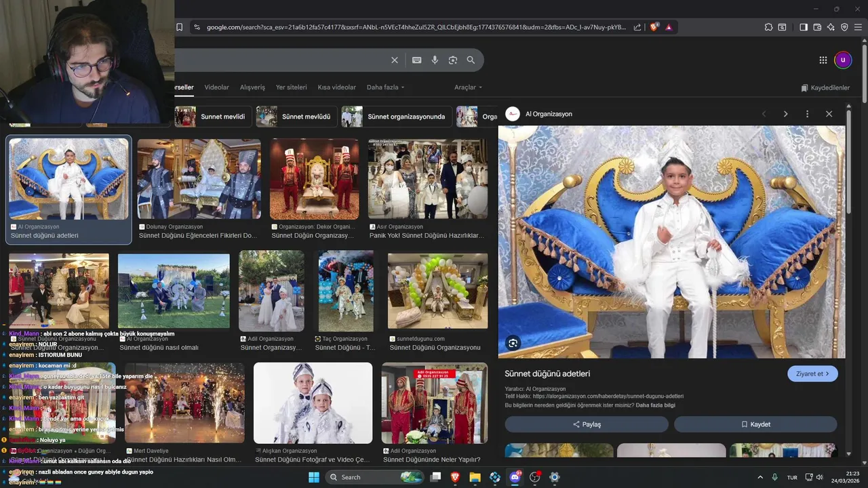The height and width of the screenshot is (488, 868).
Task: Click the Kaydet save button
Action: coord(755,424)
